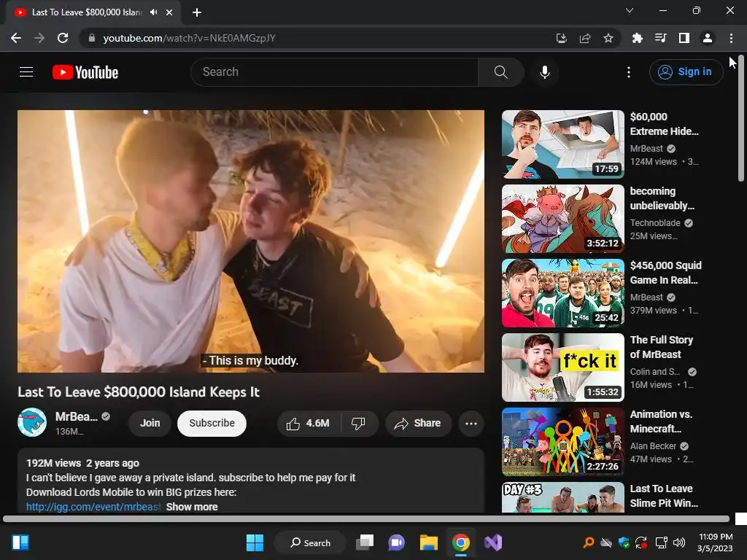This screenshot has height=560, width=747.
Task: Click the Share button
Action: [x=418, y=423]
